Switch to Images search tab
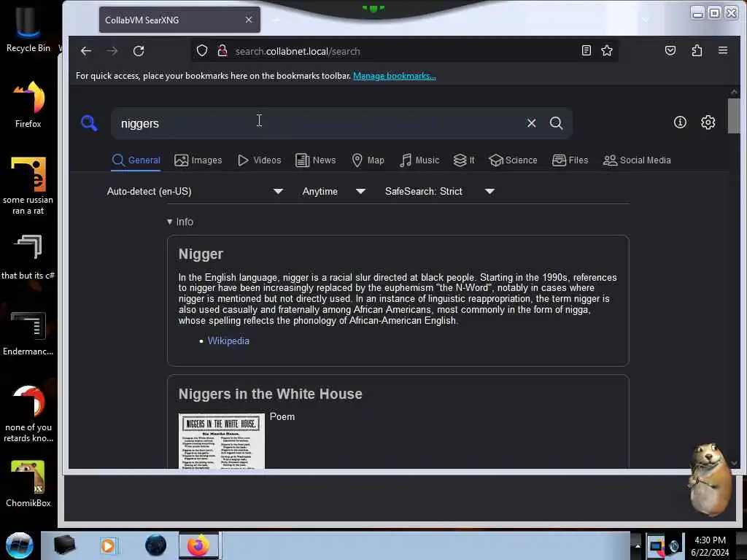This screenshot has width=747, height=560. tap(198, 160)
